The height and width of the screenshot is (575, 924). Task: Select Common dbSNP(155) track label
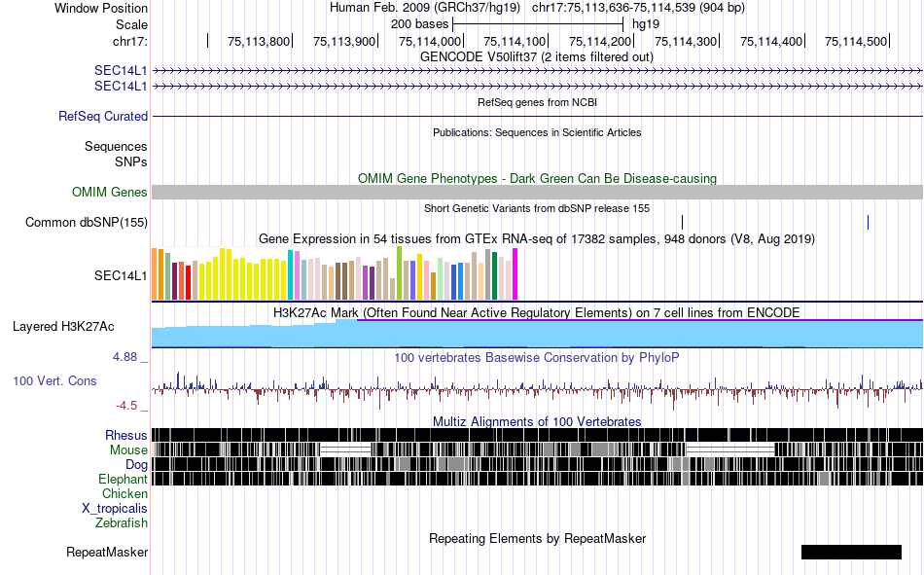[x=86, y=223]
